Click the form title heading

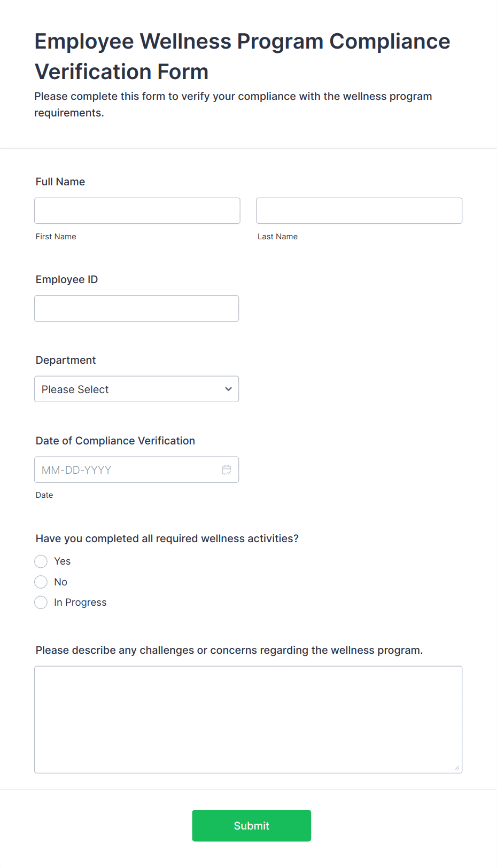click(243, 56)
